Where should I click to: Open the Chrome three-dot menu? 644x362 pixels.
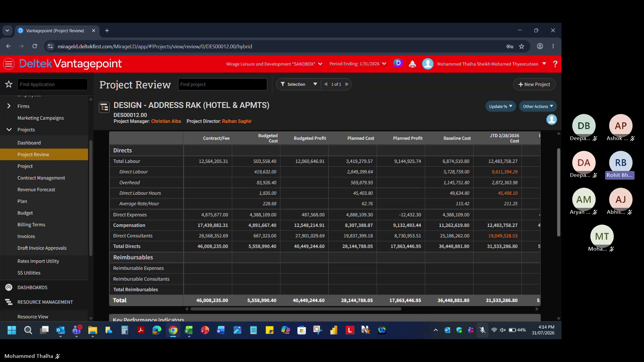pyautogui.click(x=553, y=46)
